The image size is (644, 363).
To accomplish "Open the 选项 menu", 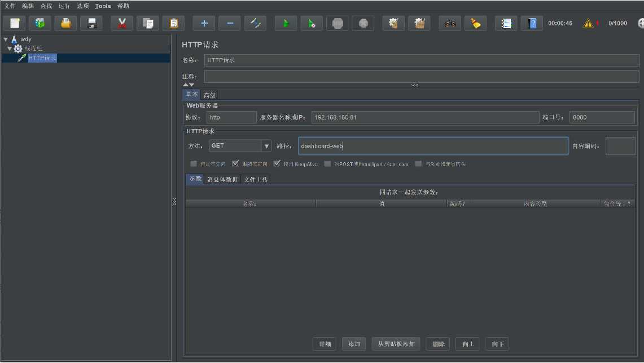I will pos(82,6).
